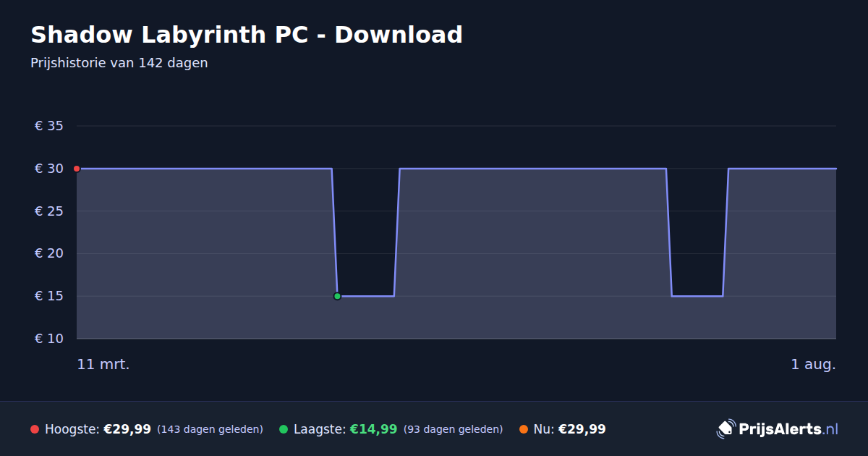The width and height of the screenshot is (868, 456).
Task: Click the Shadow Labyrinth PC - Download title
Action: [x=247, y=34]
